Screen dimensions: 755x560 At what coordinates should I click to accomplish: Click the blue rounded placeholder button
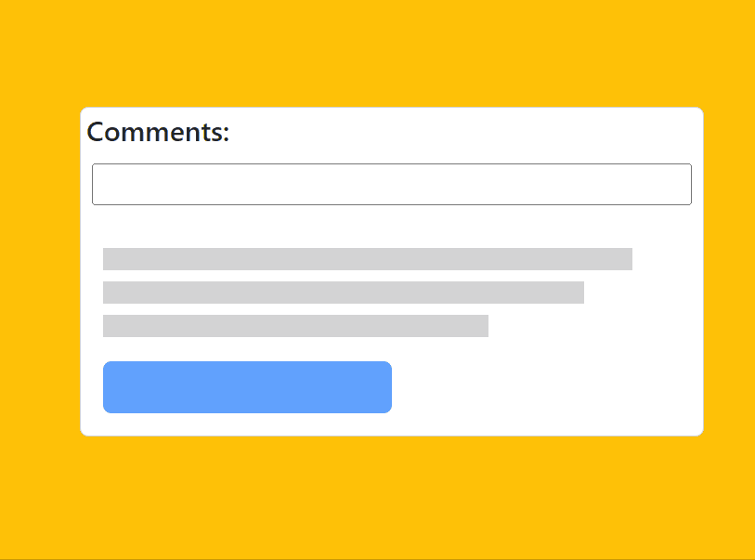[248, 387]
